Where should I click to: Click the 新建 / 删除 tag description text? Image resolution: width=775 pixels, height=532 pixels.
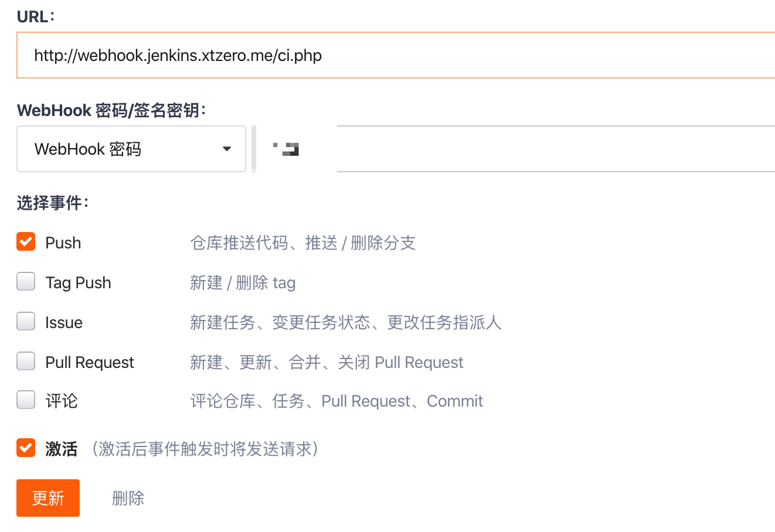click(x=243, y=283)
